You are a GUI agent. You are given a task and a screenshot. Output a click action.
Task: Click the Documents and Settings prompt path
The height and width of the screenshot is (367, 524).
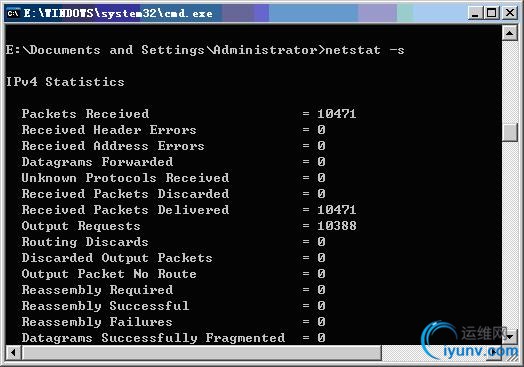(x=165, y=50)
